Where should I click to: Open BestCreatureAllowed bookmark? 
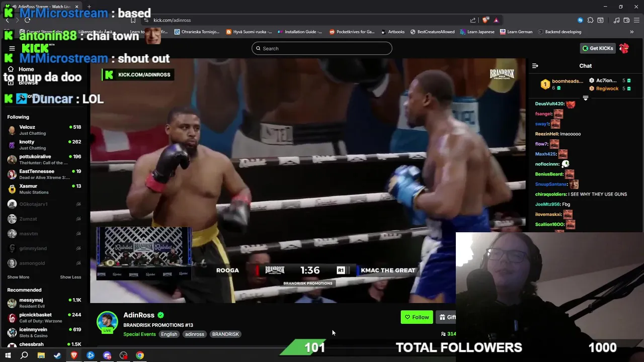pos(432,32)
